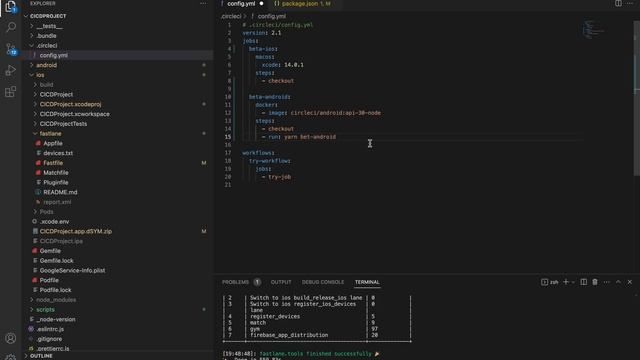640x360 pixels.
Task: Collapse the ios folder
Action: pyautogui.click(x=40, y=75)
